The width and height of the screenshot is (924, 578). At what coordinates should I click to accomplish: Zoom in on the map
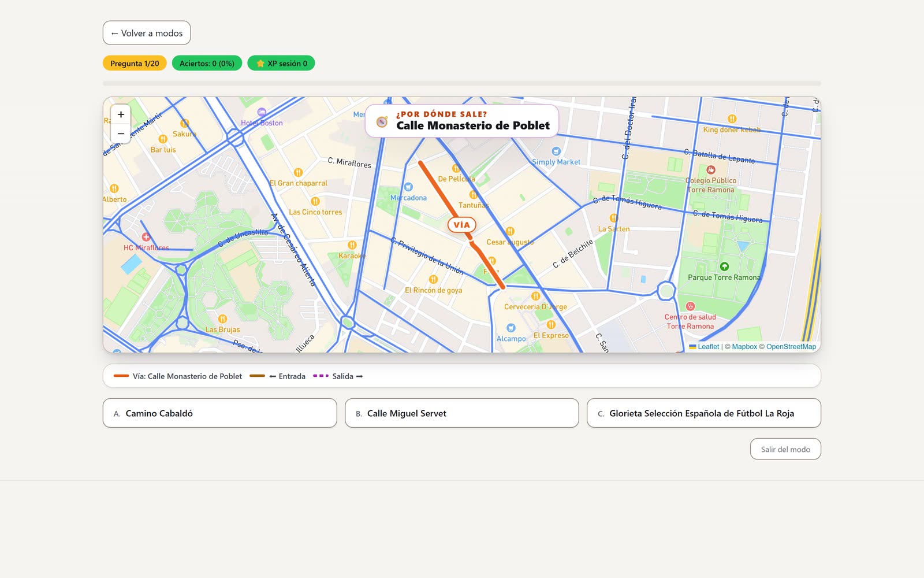click(x=121, y=114)
